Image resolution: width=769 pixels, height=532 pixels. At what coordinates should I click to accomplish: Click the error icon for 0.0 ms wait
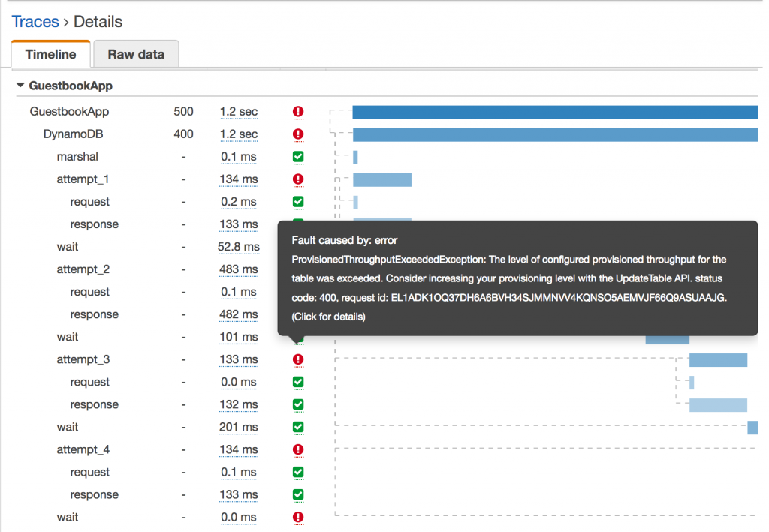click(298, 517)
